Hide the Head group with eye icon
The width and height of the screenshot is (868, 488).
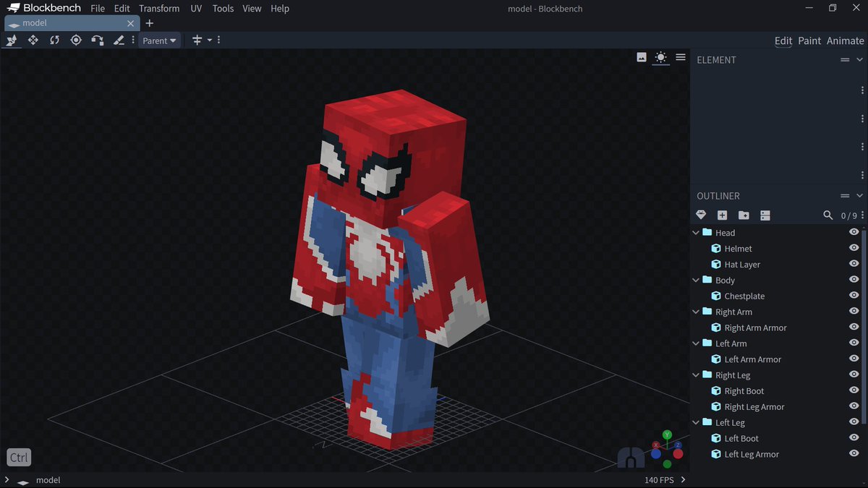(854, 232)
